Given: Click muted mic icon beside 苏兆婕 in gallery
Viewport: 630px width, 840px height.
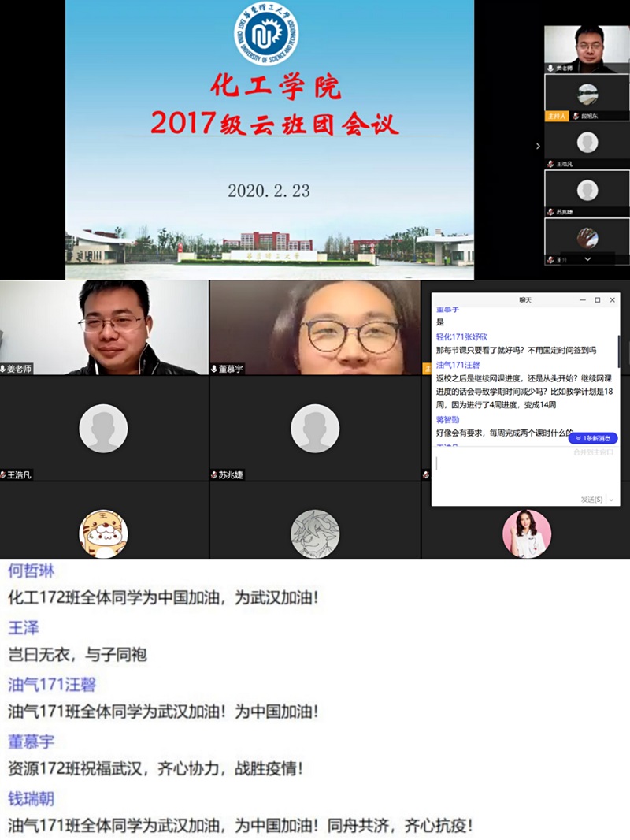Looking at the screenshot, I should click(x=214, y=475).
